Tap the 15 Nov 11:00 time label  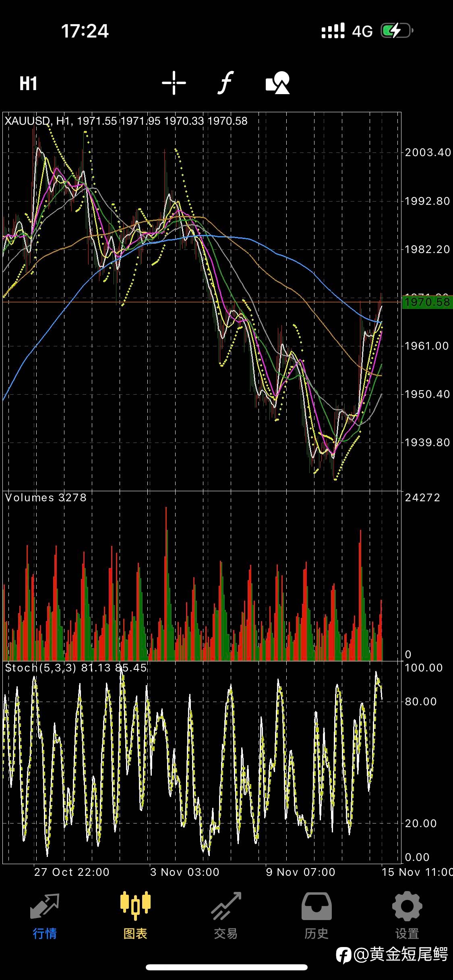tap(417, 872)
